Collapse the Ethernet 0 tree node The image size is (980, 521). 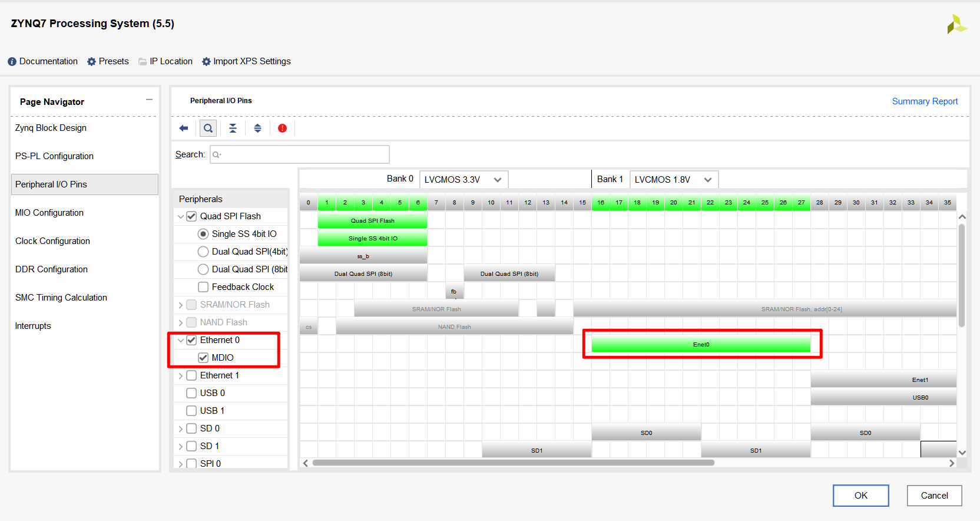coord(181,340)
